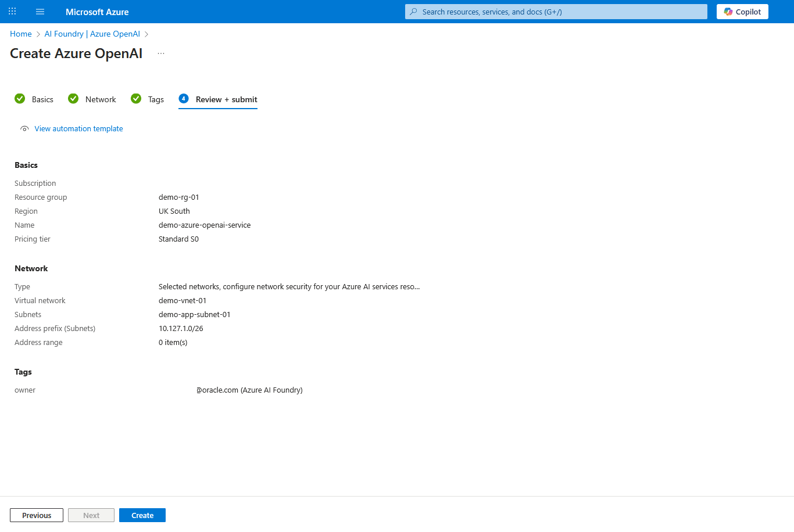Viewport: 794px width, 532px height.
Task: Switch to the Basics step
Action: point(43,99)
